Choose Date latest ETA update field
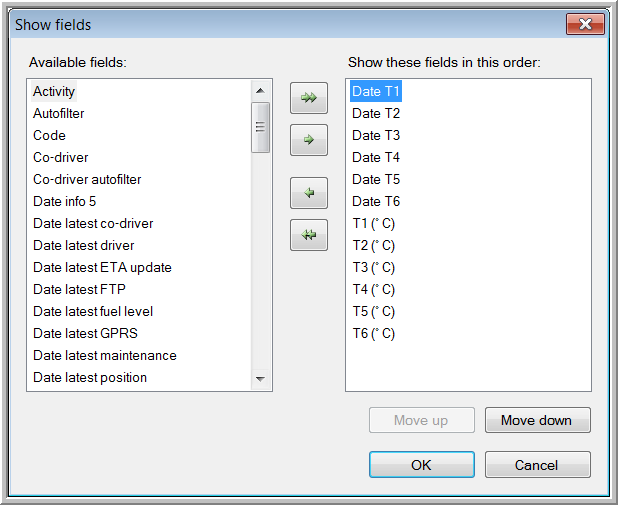This screenshot has width=618, height=505. pyautogui.click(x=102, y=267)
